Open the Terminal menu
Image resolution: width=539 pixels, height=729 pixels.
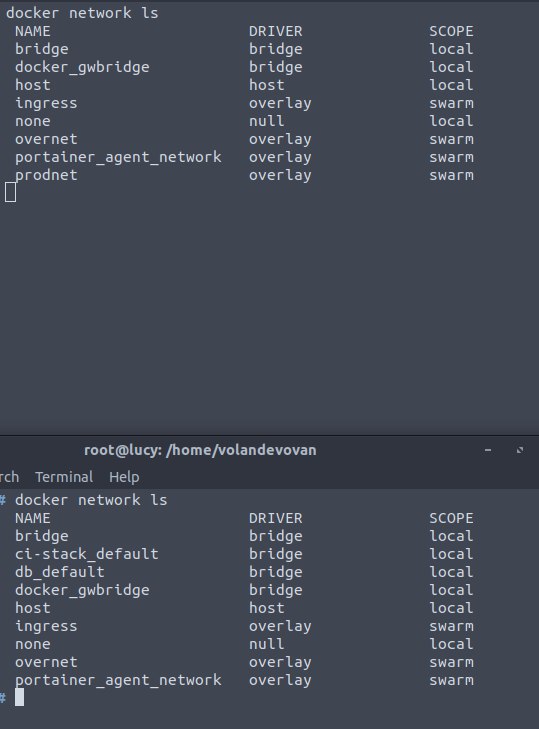[x=64, y=477]
